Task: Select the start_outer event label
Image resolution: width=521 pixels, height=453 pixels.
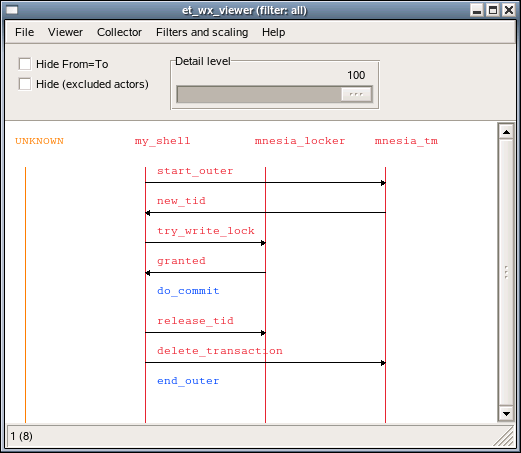Action: click(x=195, y=171)
